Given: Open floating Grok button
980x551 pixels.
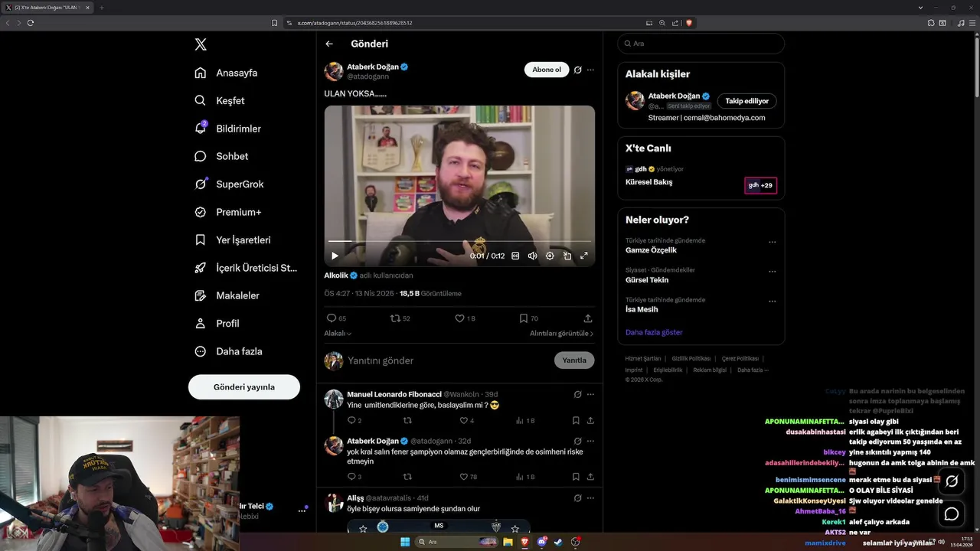Looking at the screenshot, I should 952,481.
